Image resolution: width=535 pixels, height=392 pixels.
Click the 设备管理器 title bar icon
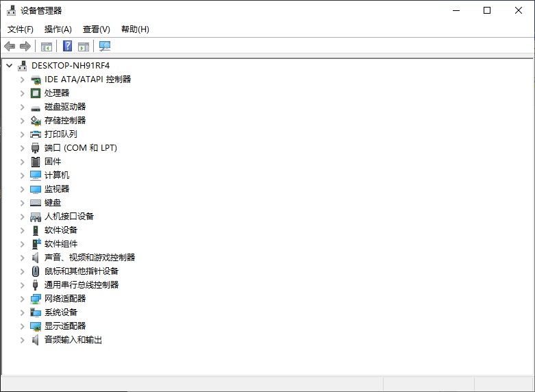[x=11, y=10]
